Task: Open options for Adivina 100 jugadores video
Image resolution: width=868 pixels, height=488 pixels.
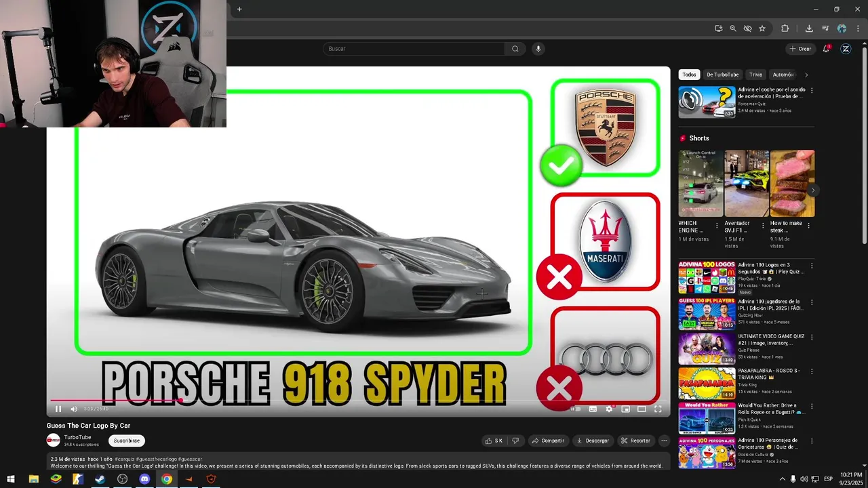Action: 812,302
